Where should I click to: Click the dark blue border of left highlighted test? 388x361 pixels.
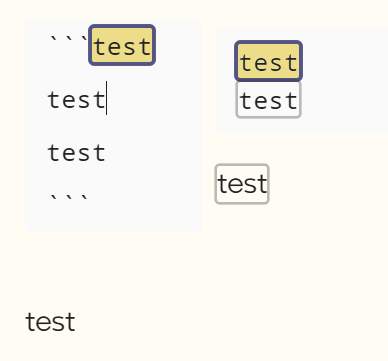(122, 26)
